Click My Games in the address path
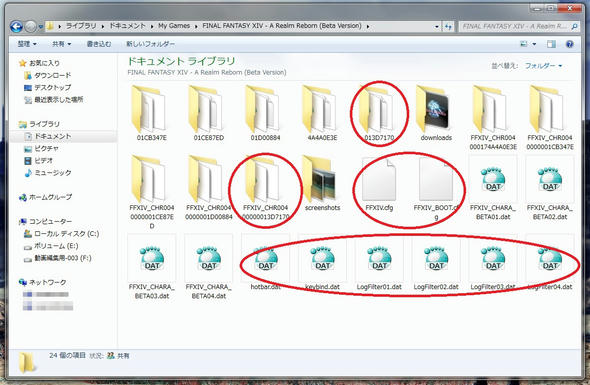The height and width of the screenshot is (385, 590). point(174,26)
